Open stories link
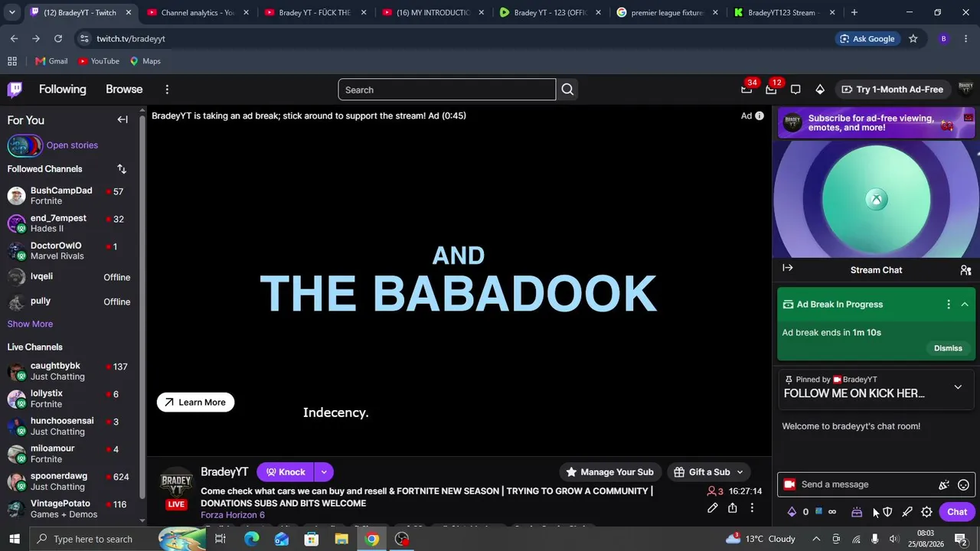 coord(72,145)
